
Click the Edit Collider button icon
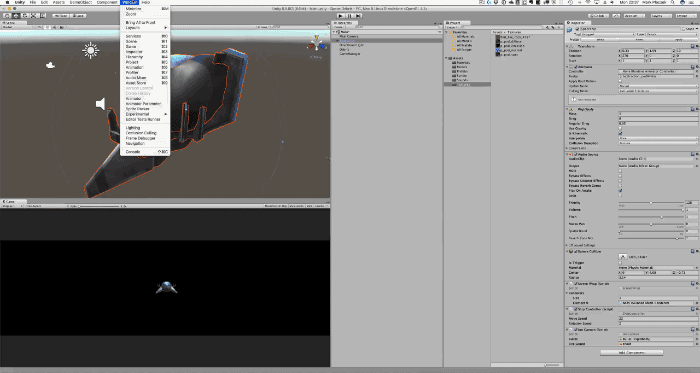click(623, 257)
